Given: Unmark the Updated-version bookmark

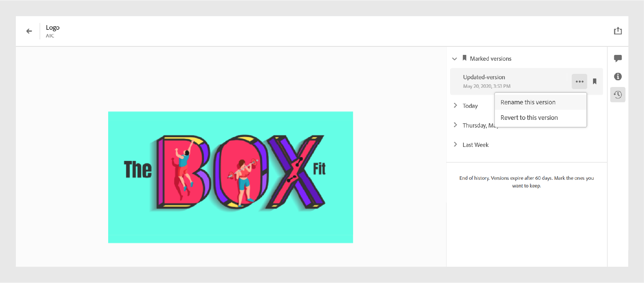Looking at the screenshot, I should tap(595, 82).
